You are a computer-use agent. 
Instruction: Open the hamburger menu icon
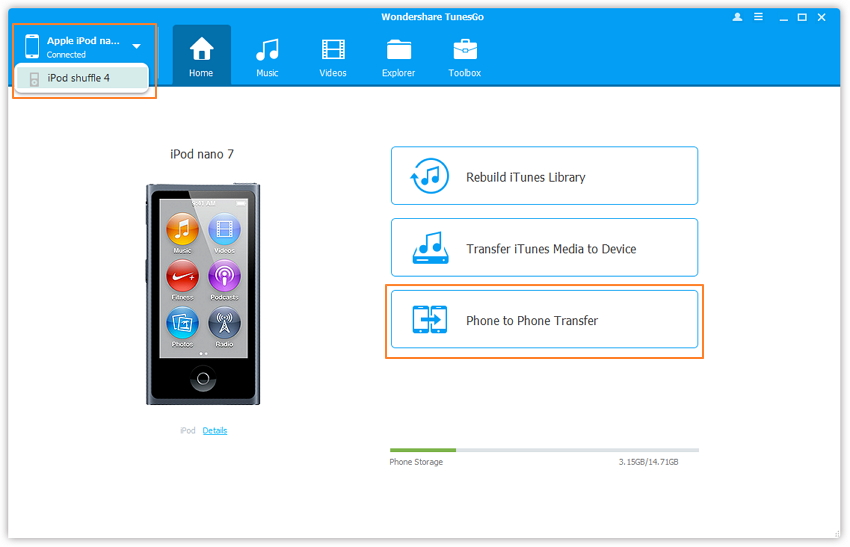(x=759, y=17)
